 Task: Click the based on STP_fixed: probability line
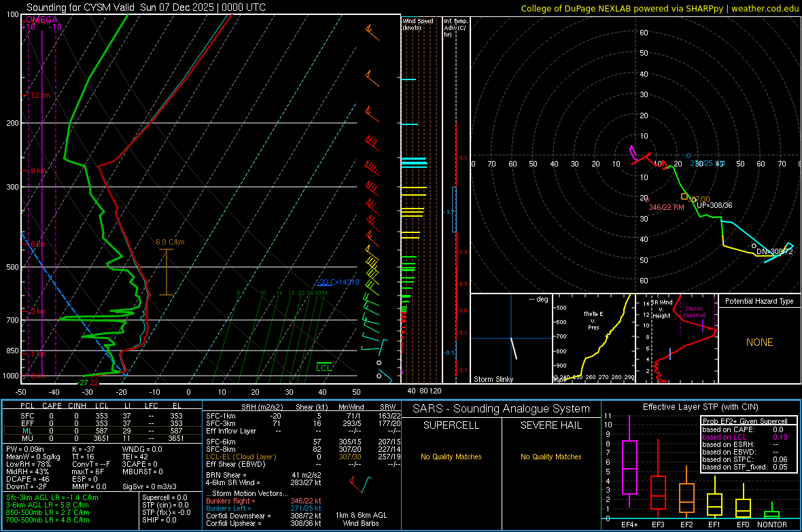click(x=745, y=467)
